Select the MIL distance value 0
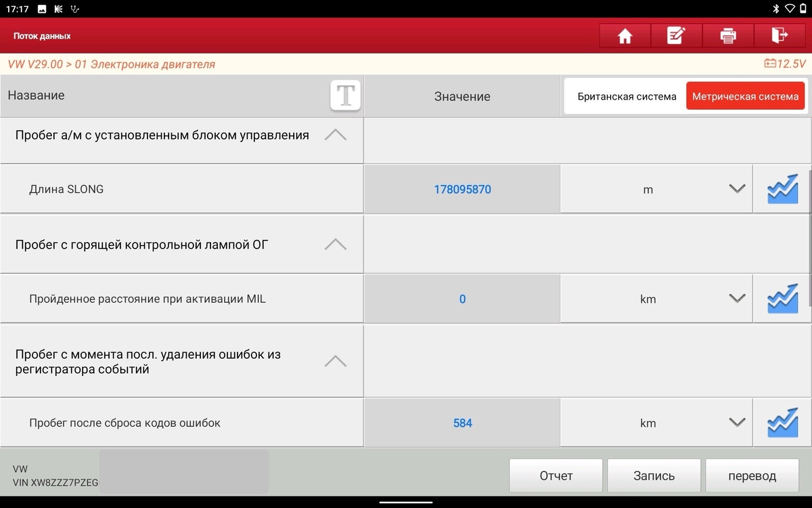This screenshot has height=508, width=812. (x=462, y=299)
